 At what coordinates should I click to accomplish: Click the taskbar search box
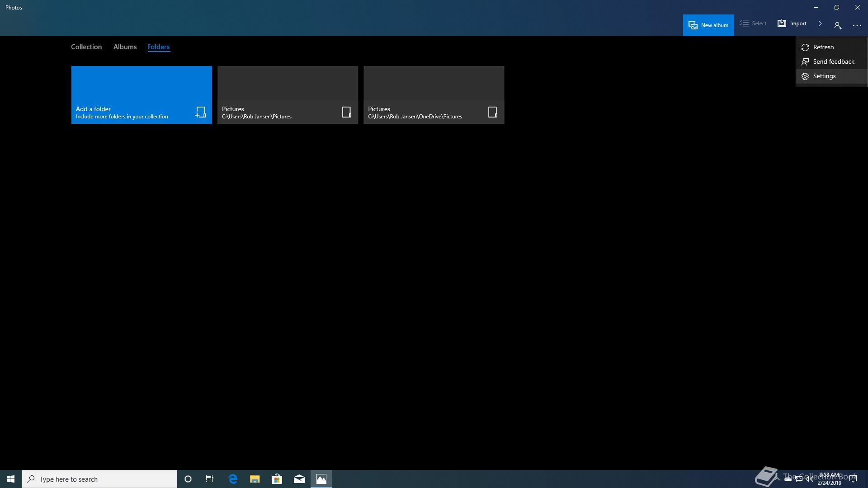(99, 479)
